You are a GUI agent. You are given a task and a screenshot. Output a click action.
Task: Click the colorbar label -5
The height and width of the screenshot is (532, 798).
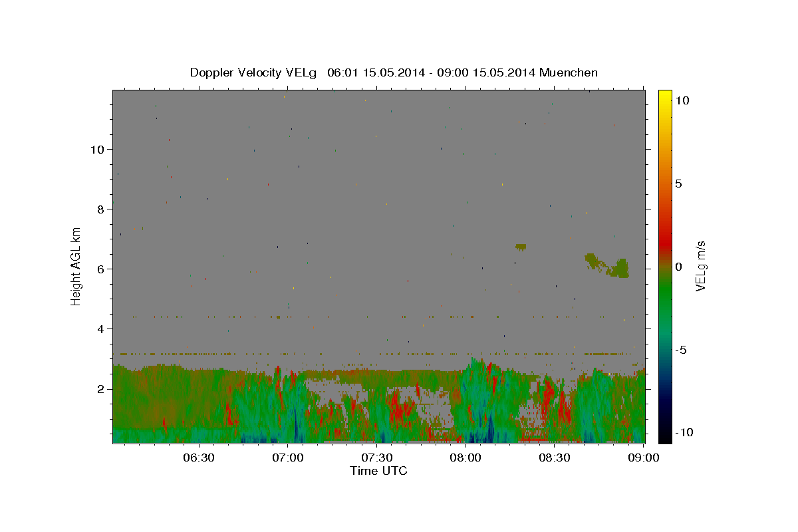[681, 350]
